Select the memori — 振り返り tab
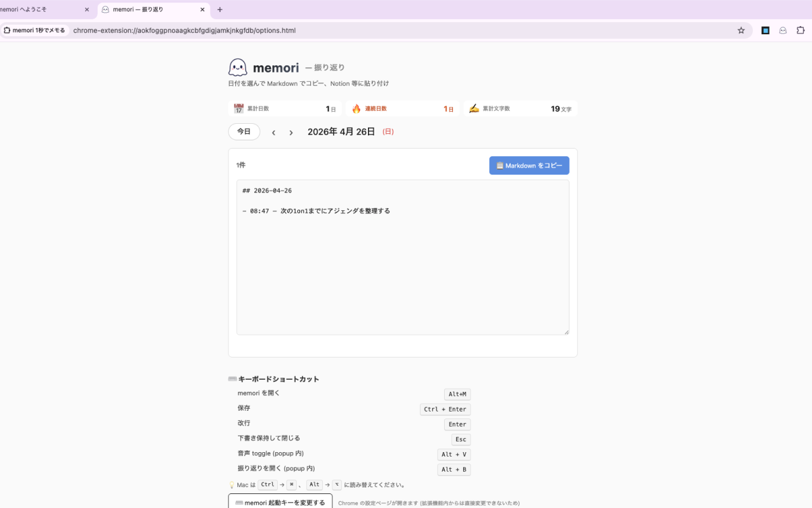This screenshot has width=812, height=508. point(154,10)
